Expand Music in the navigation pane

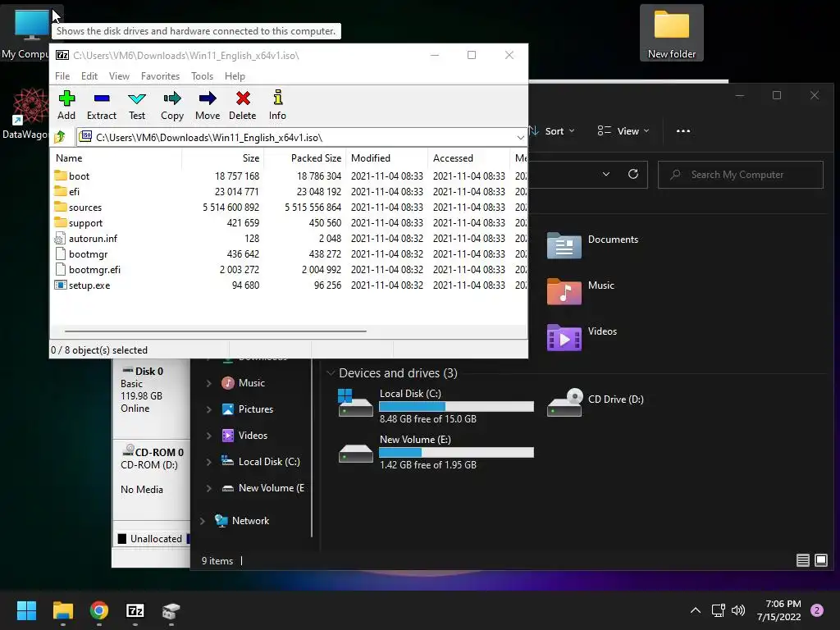209,383
